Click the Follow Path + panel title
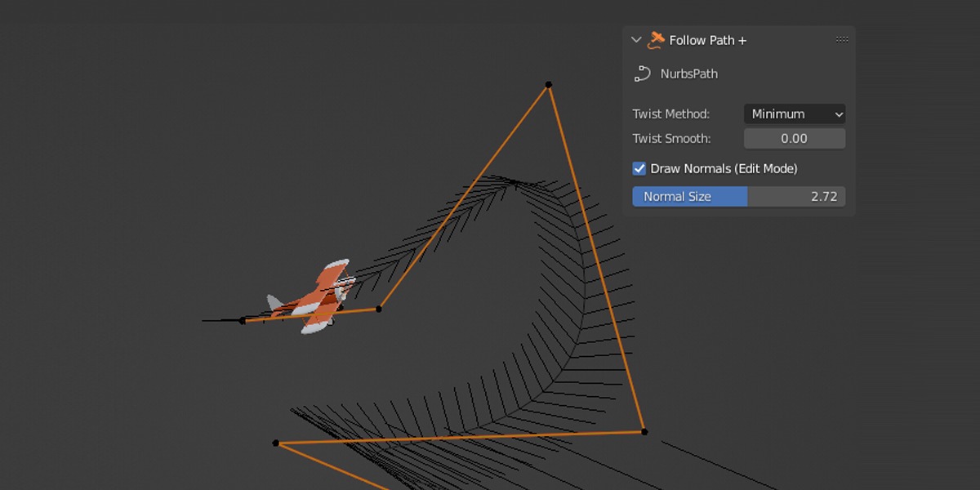Image resolution: width=980 pixels, height=490 pixels. 707,40
